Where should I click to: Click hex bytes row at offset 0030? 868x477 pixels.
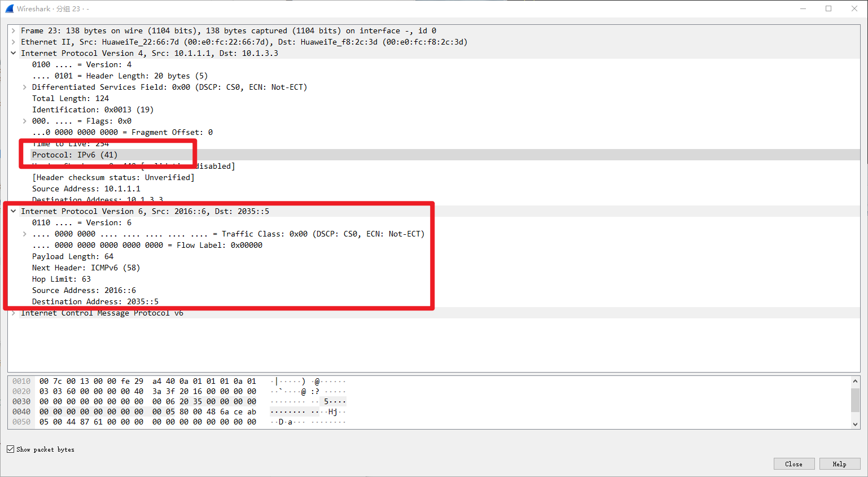(x=148, y=402)
